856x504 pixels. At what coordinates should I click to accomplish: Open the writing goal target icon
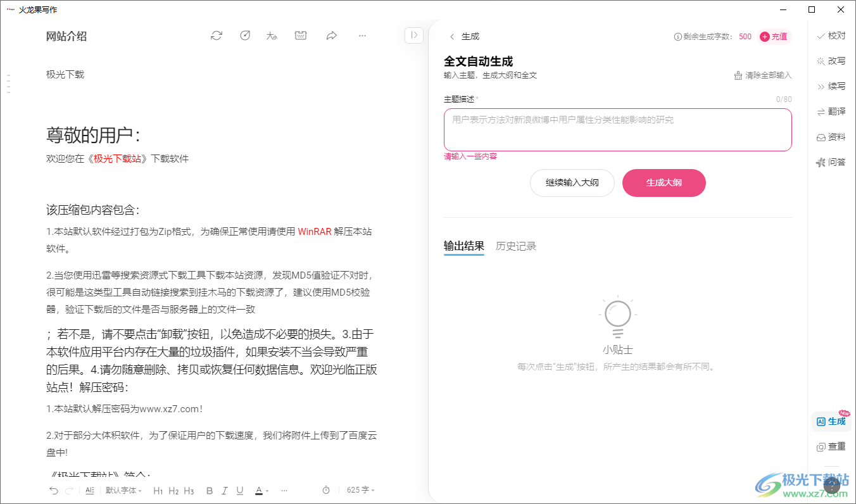click(245, 36)
